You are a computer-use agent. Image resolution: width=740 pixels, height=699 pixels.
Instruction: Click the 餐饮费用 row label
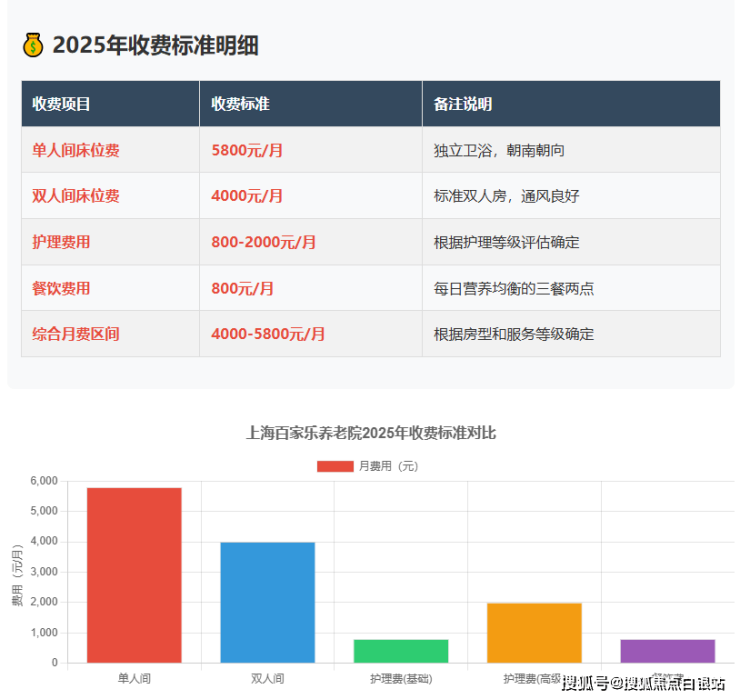pos(61,288)
